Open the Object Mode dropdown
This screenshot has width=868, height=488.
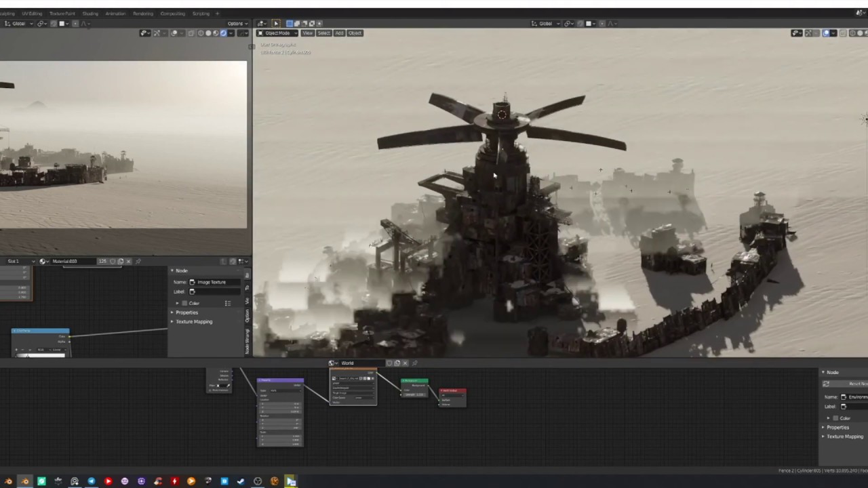[x=277, y=33]
